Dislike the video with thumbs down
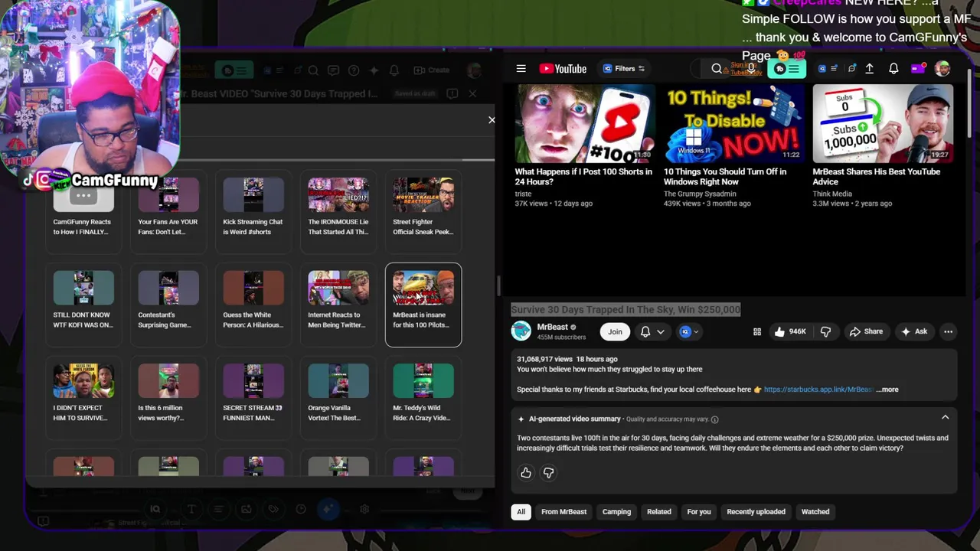 click(825, 331)
